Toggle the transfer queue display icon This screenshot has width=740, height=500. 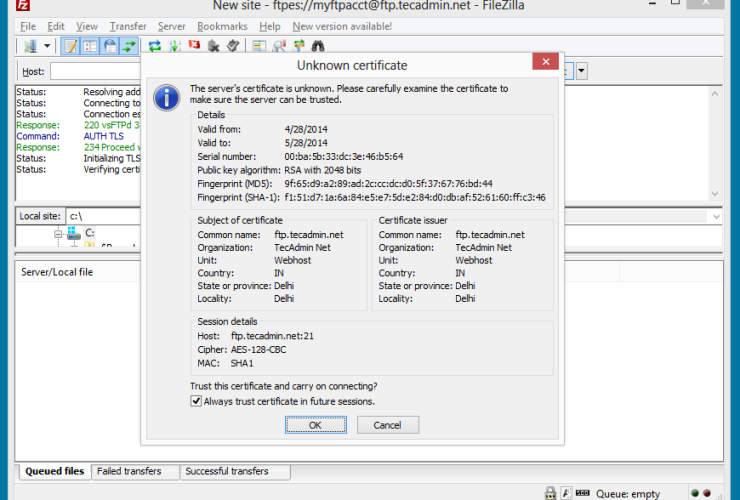[x=128, y=46]
